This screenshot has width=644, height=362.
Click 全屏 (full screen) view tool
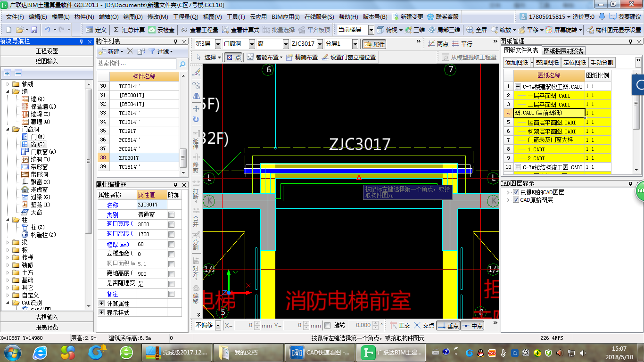477,30
